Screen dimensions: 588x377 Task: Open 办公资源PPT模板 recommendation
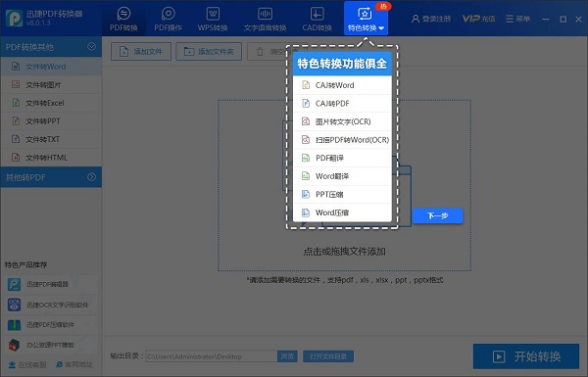point(51,345)
